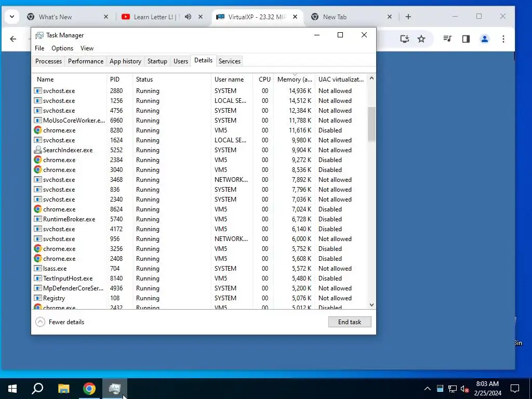
Task: Toggle Chrome side panel icon
Action: click(466, 39)
